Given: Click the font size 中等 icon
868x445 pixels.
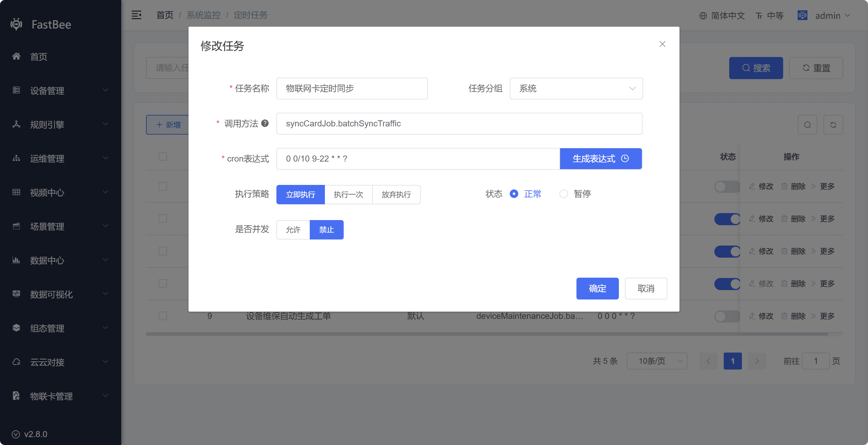Looking at the screenshot, I should click(x=759, y=15).
